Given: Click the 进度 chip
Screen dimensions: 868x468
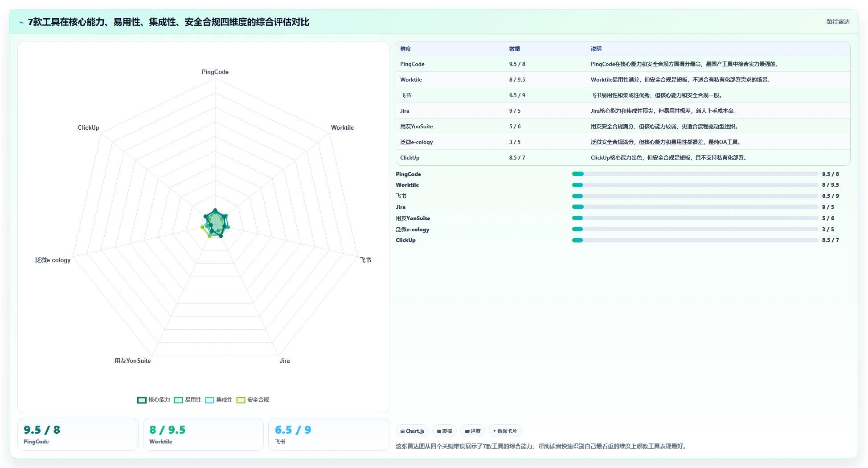Looking at the screenshot, I should coord(472,431).
